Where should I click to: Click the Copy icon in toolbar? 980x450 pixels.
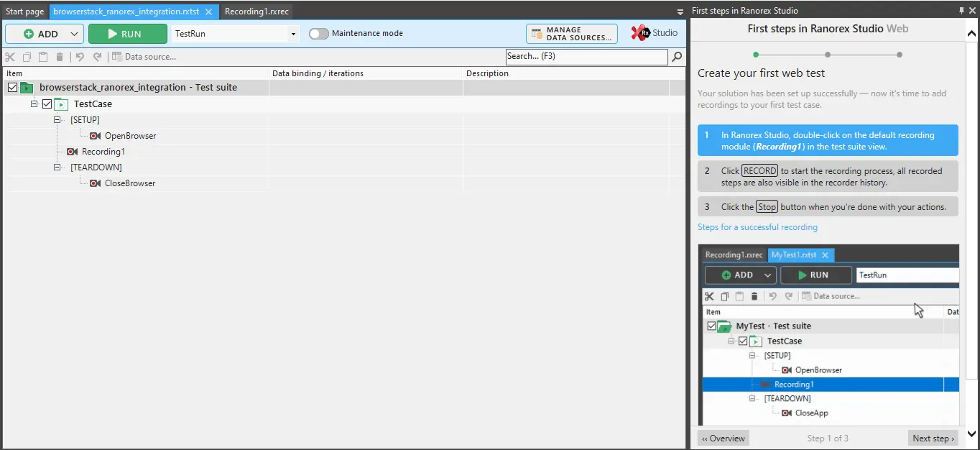27,57
